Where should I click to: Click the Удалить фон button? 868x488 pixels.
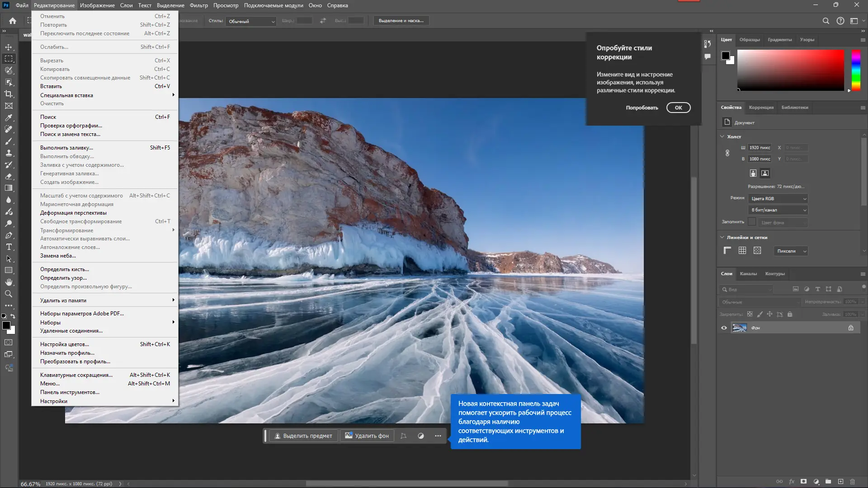[x=367, y=436]
